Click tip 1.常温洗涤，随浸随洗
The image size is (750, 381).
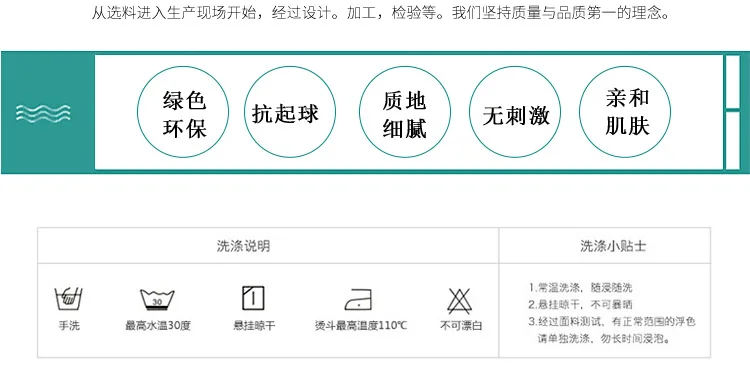580,288
